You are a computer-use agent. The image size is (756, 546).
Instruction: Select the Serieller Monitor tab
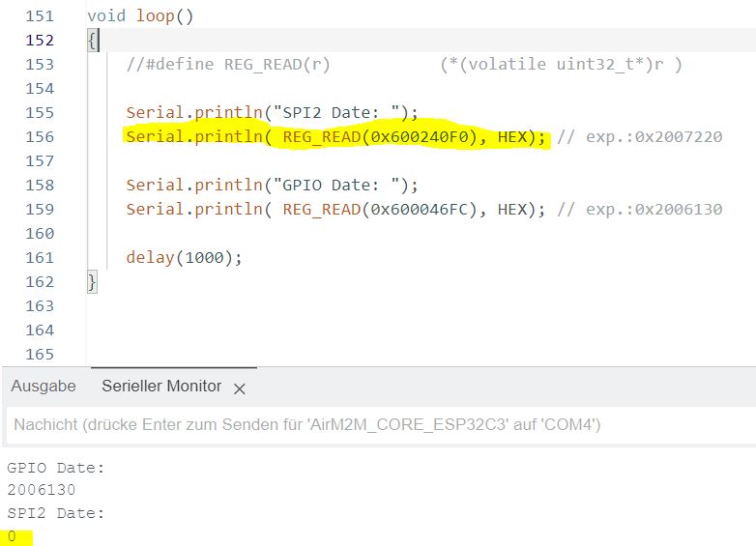(x=161, y=386)
